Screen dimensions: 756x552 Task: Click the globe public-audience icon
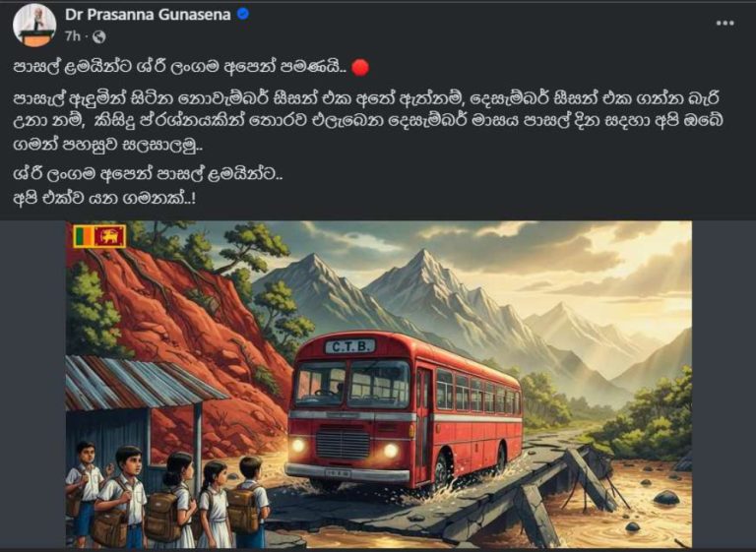99,36
